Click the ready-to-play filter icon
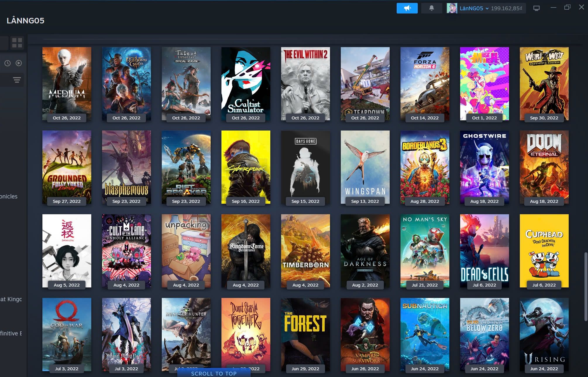The width and height of the screenshot is (588, 377). pyautogui.click(x=19, y=63)
